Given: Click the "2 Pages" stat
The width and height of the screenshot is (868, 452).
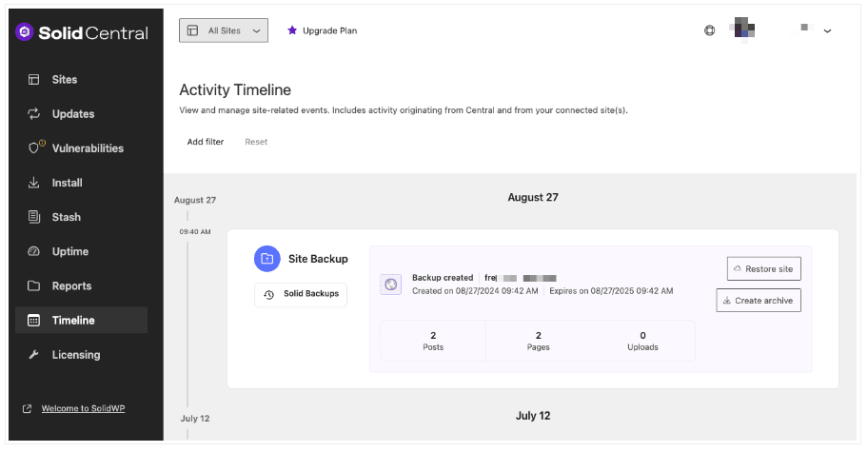Looking at the screenshot, I should pos(538,342).
